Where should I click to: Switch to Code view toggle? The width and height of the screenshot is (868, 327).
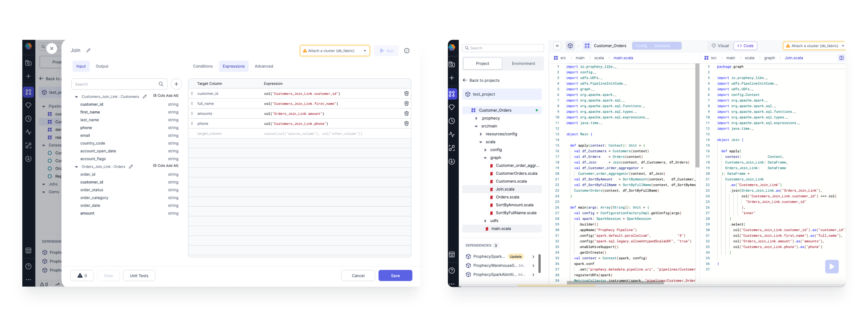[745, 46]
